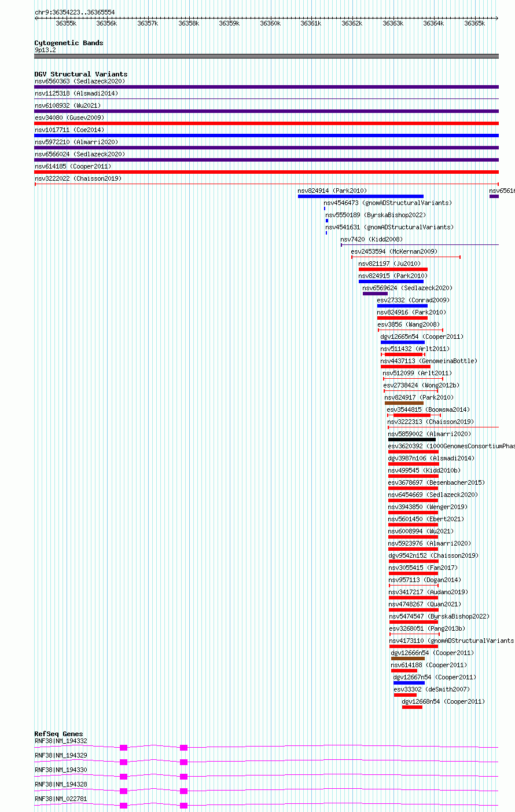Click the nsv614188 (Cooper2011) red bar
This screenshot has height=812, width=515.
404,671
